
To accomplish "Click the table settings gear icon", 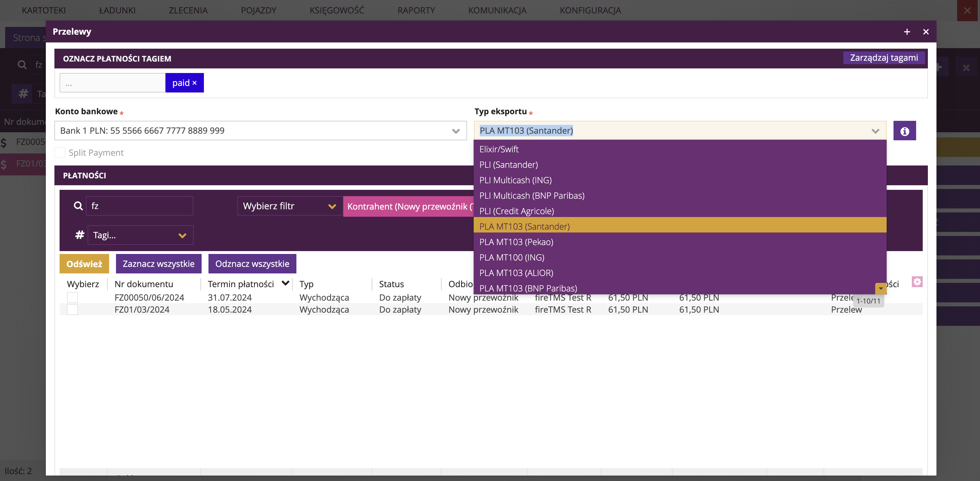I will (917, 282).
